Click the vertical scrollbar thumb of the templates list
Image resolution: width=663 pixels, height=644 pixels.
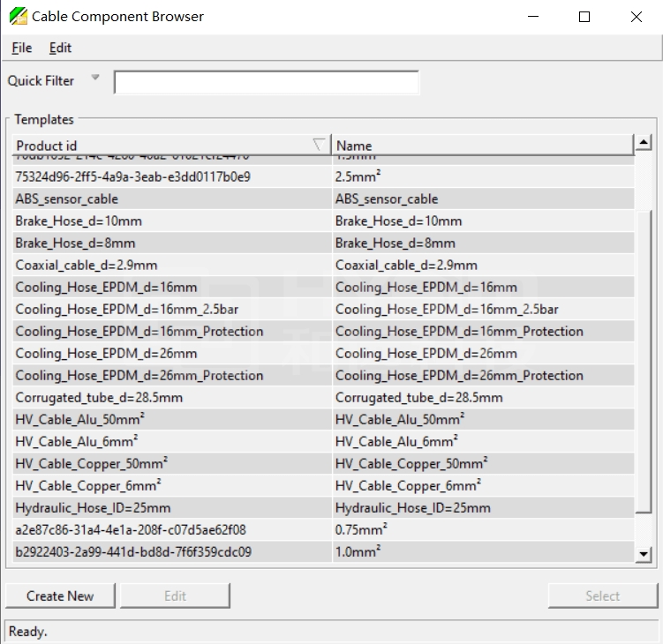point(643,362)
